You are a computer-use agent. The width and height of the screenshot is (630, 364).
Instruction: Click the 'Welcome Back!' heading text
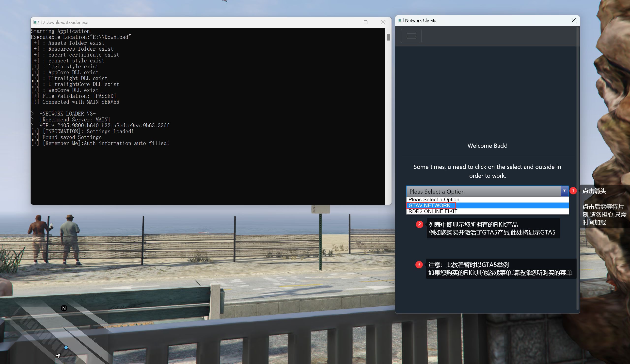(487, 146)
